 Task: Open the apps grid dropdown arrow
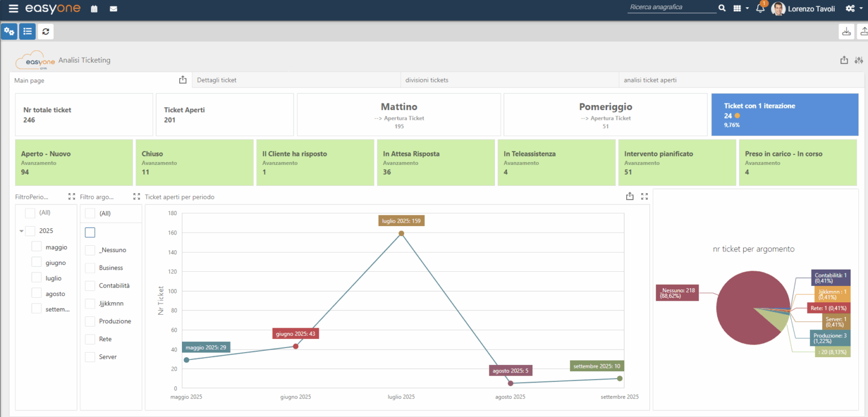(x=747, y=8)
